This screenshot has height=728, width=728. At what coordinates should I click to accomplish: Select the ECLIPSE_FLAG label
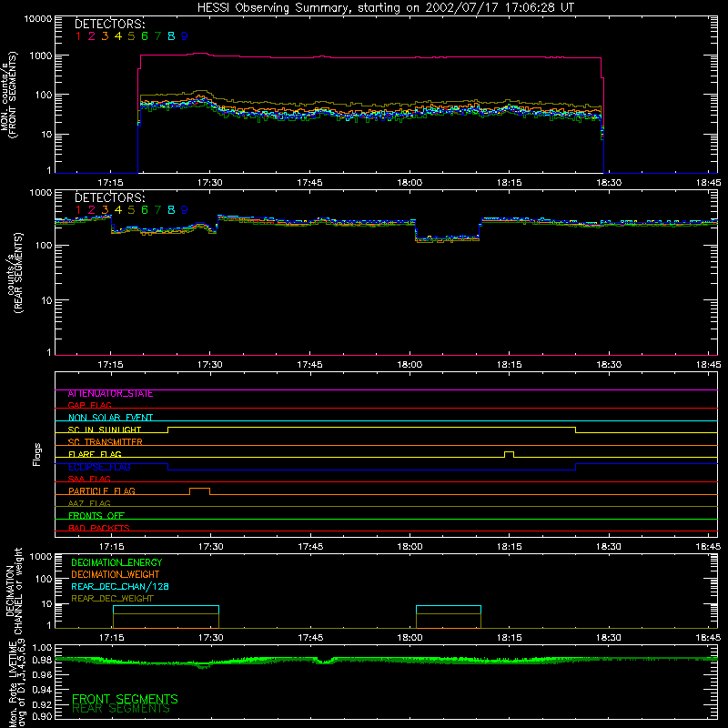[99, 467]
